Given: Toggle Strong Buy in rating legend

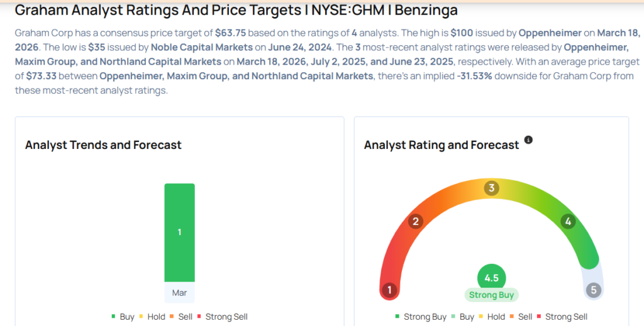Looking at the screenshot, I should point(421,317).
